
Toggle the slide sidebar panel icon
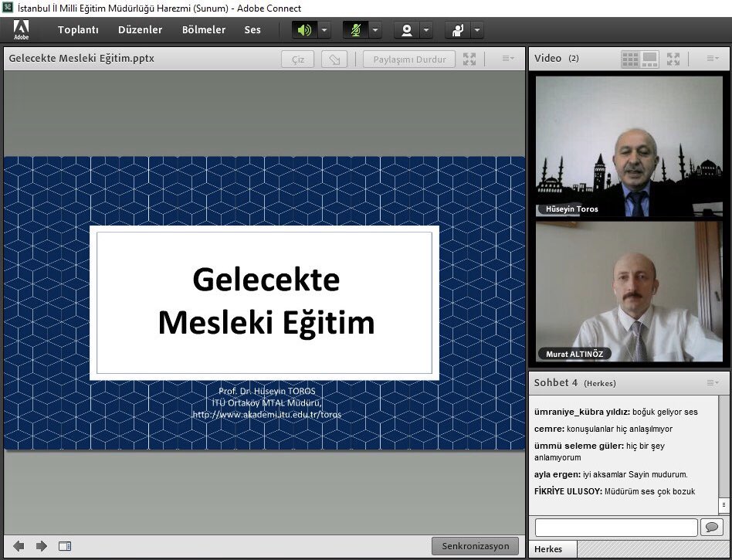coord(65,546)
